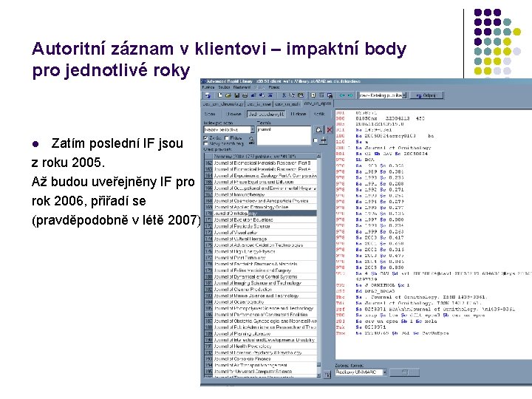The width and height of the screenshot is (532, 399).
Task: Click the small icon right of Fráze checkbox
Action: pos(251,140)
